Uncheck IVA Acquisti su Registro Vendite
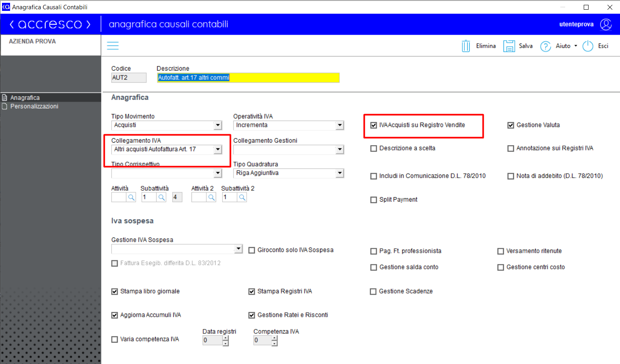The height and width of the screenshot is (364, 620). [374, 125]
